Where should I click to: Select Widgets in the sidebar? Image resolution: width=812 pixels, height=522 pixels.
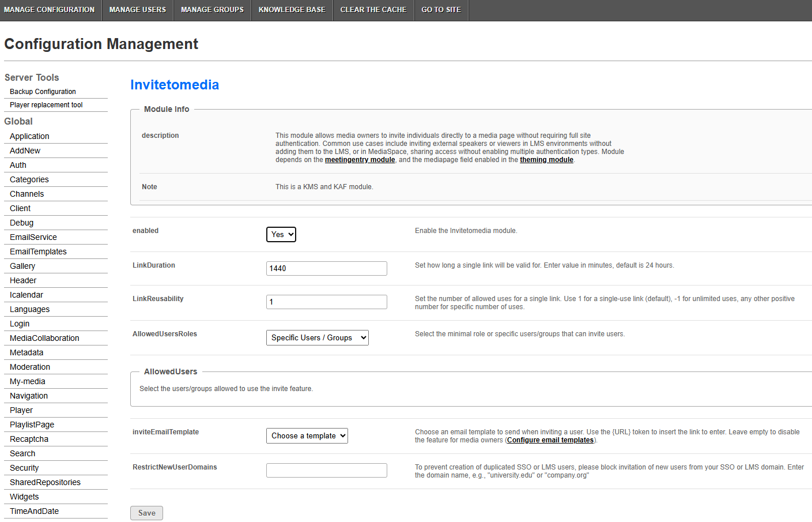24,497
